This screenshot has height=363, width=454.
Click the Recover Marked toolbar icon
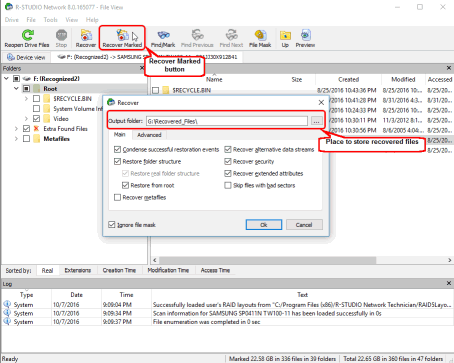pyautogui.click(x=122, y=35)
